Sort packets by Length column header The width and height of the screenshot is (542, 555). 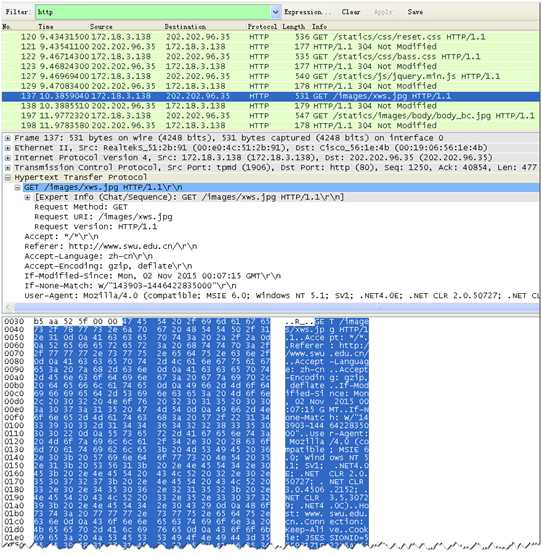(x=293, y=27)
